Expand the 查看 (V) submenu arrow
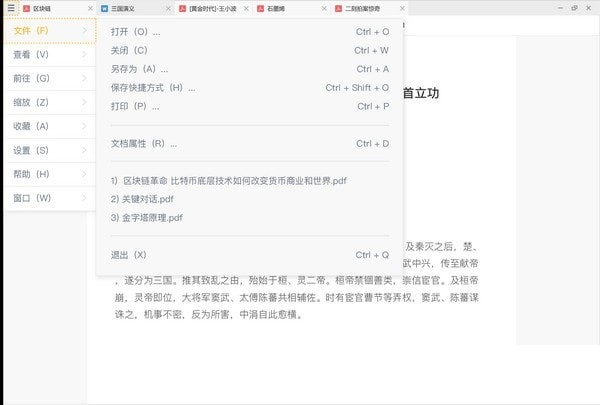The height and width of the screenshot is (405, 600). click(x=85, y=55)
